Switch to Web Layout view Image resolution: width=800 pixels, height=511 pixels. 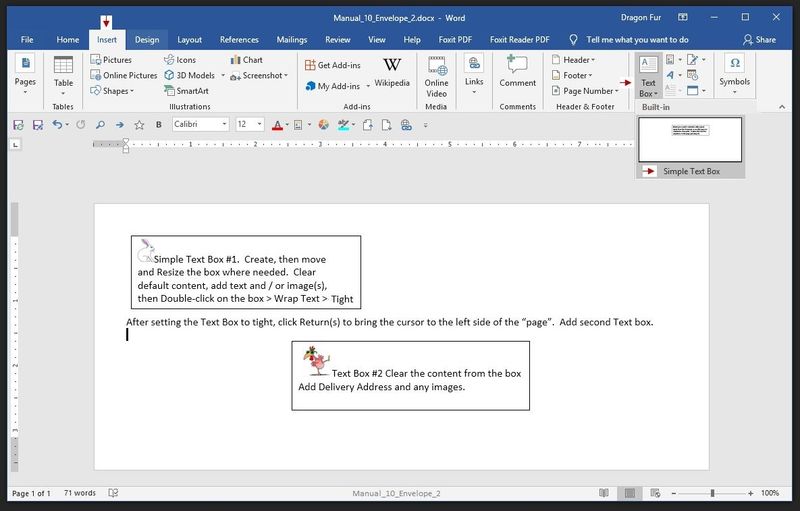click(x=655, y=493)
